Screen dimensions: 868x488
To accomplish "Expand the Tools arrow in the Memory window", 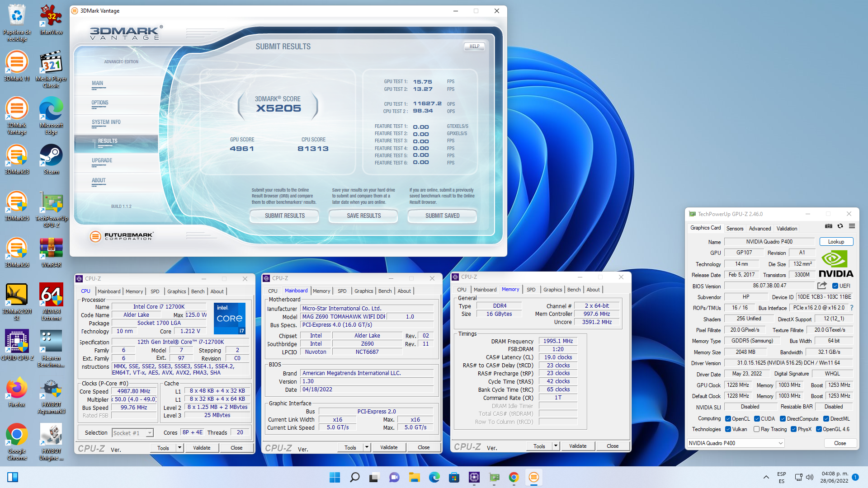I will 556,446.
